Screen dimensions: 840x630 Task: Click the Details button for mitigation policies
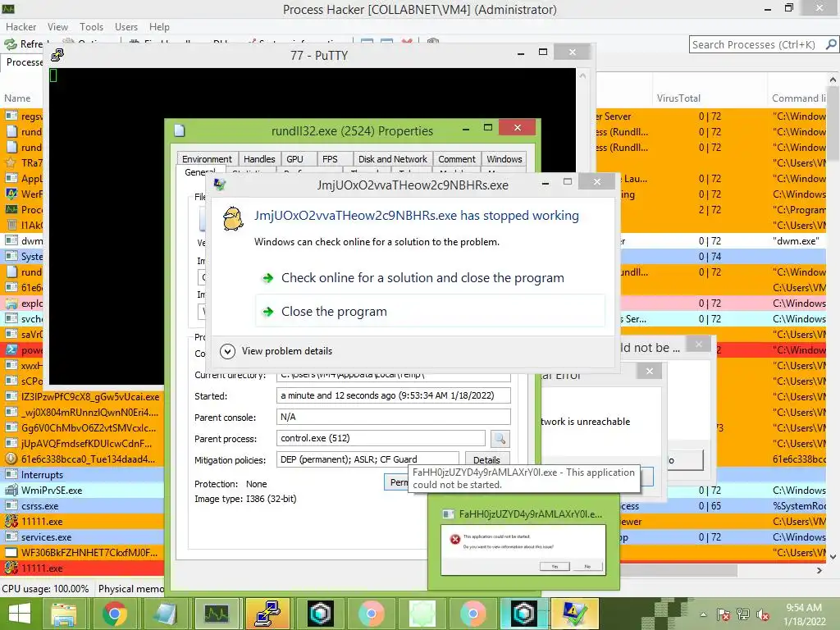[x=486, y=459]
